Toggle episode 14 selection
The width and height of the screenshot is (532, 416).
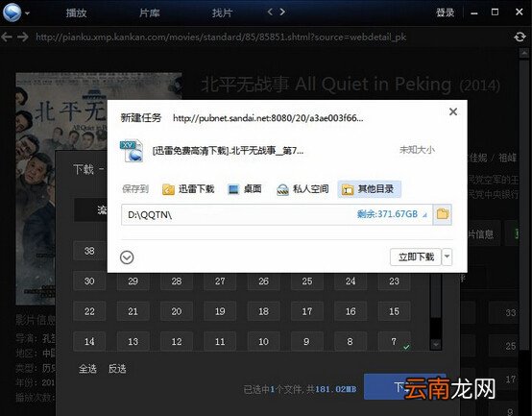coord(89,341)
